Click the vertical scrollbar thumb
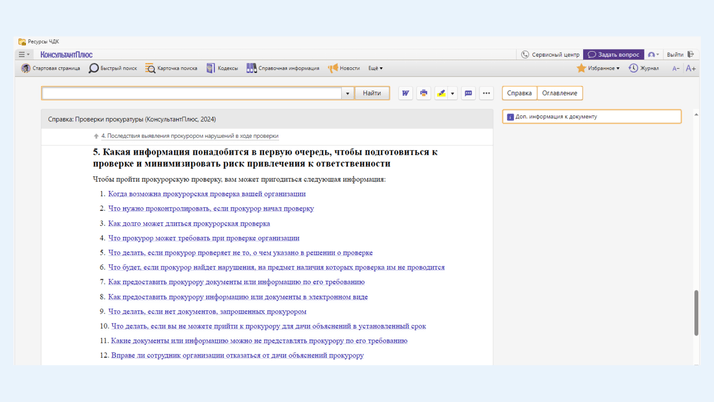This screenshot has height=402, width=714. tap(696, 313)
